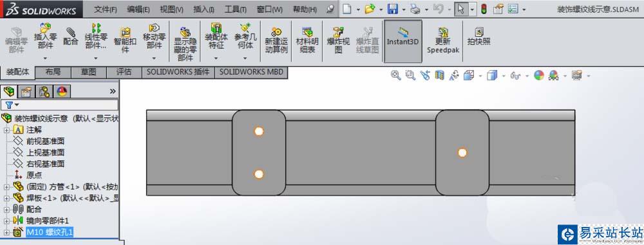Click the View Settings monitor icon
The image size is (644, 245).
coord(577,75)
